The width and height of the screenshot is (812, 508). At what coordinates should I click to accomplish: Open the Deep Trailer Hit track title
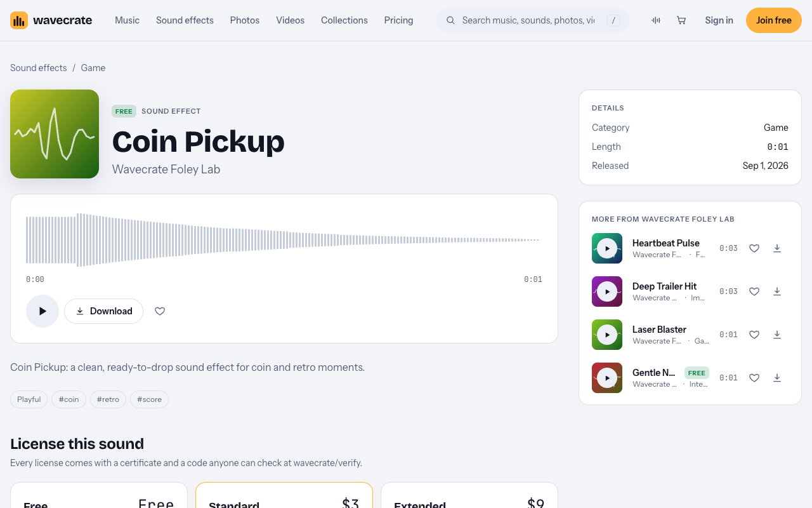point(664,286)
